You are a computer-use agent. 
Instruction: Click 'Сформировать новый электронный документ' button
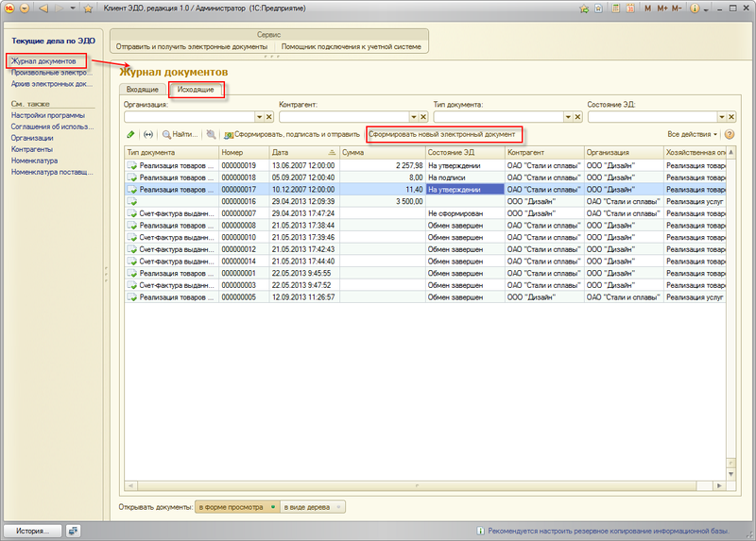click(x=442, y=135)
